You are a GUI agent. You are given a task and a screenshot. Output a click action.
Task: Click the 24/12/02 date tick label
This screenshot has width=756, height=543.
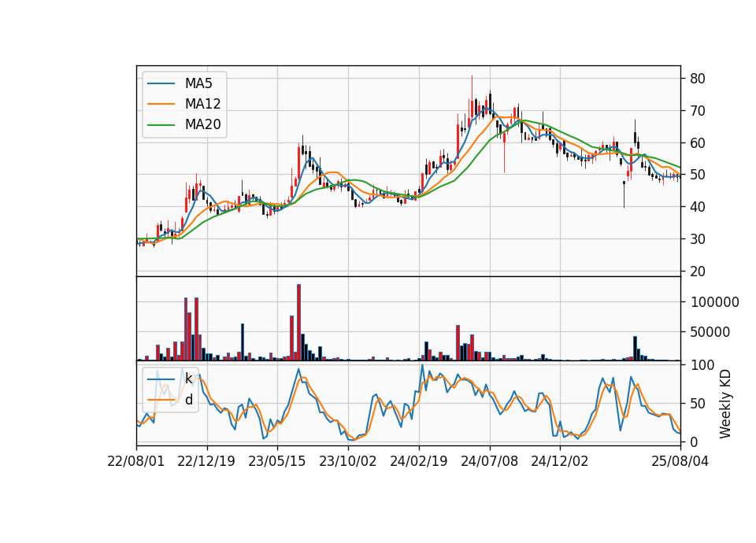560,461
